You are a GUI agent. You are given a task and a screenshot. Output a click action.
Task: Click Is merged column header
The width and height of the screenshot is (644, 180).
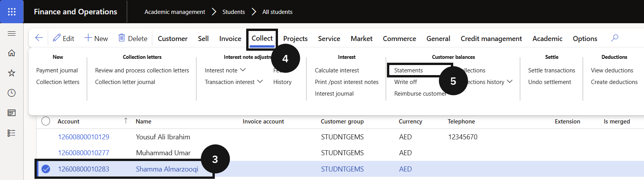tap(616, 122)
